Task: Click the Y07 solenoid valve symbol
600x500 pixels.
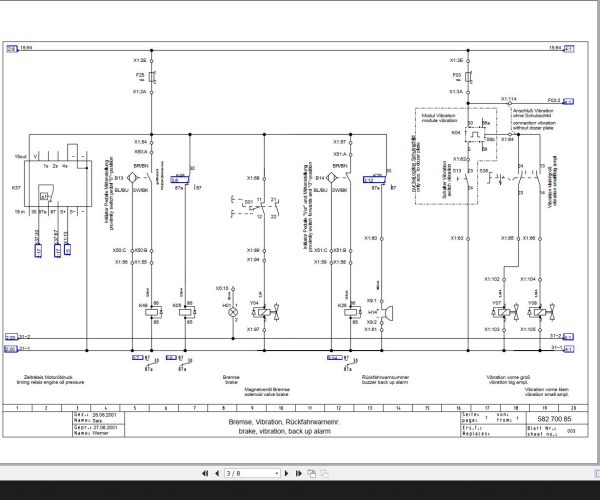Action: [506, 313]
